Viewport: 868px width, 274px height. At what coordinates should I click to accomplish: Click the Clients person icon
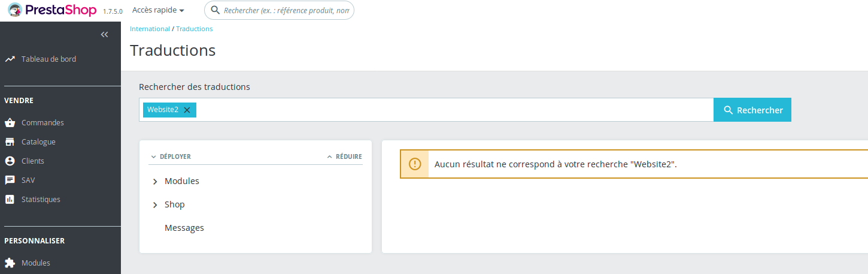point(10,161)
